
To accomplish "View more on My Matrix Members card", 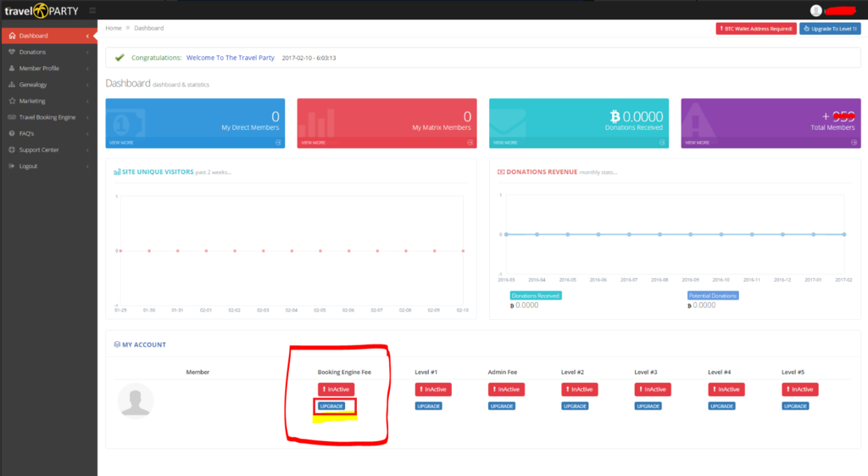I will coord(313,143).
